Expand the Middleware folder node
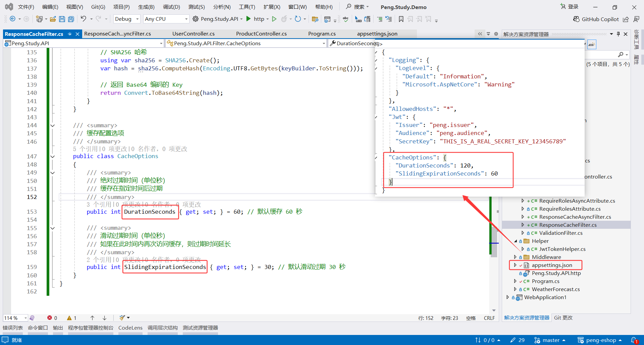Viewport: 644px width, 345px height. pyautogui.click(x=515, y=257)
